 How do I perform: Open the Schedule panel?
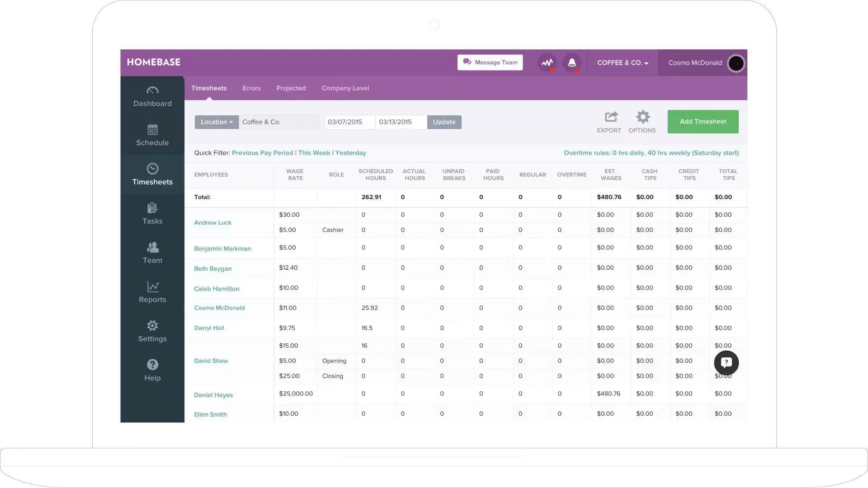tap(152, 133)
